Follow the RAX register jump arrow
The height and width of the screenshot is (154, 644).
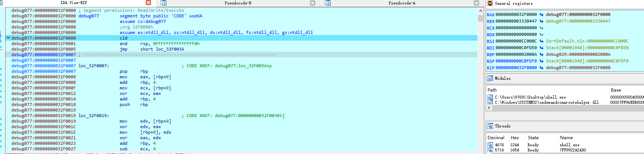pos(542,14)
